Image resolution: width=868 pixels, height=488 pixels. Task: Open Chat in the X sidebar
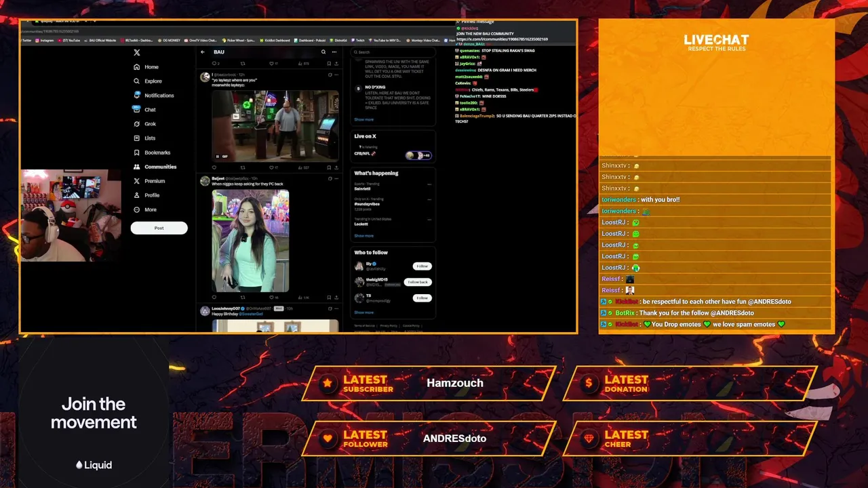pyautogui.click(x=144, y=110)
